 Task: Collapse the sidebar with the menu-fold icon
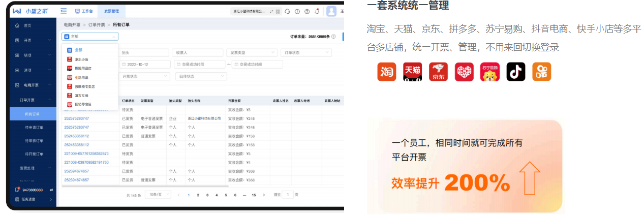point(64,11)
